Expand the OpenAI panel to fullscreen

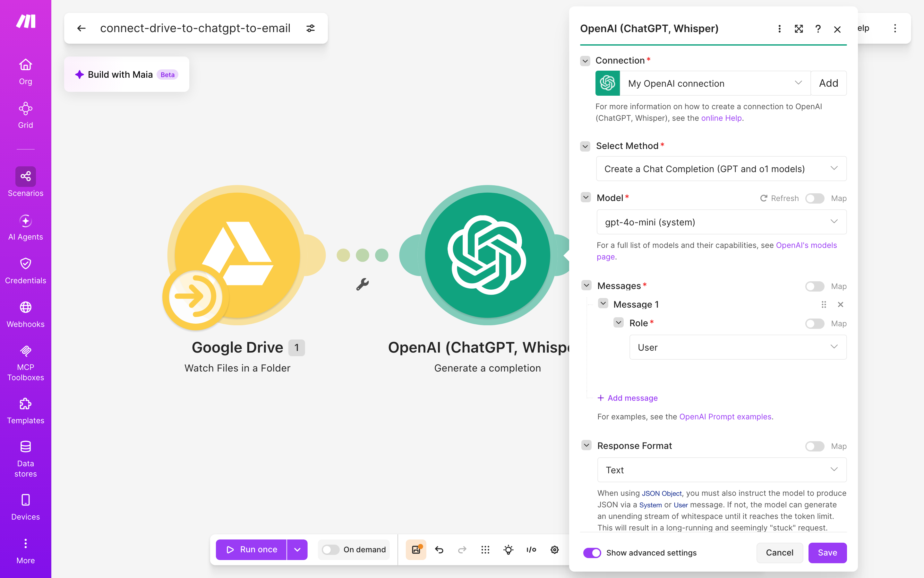pos(798,29)
